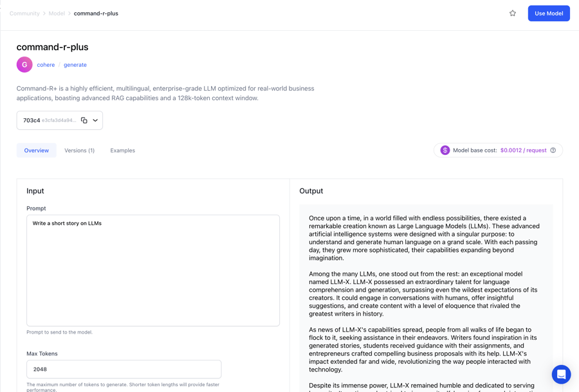Click the pink G avatar icon
Image resolution: width=579 pixels, height=392 pixels.
pyautogui.click(x=24, y=65)
